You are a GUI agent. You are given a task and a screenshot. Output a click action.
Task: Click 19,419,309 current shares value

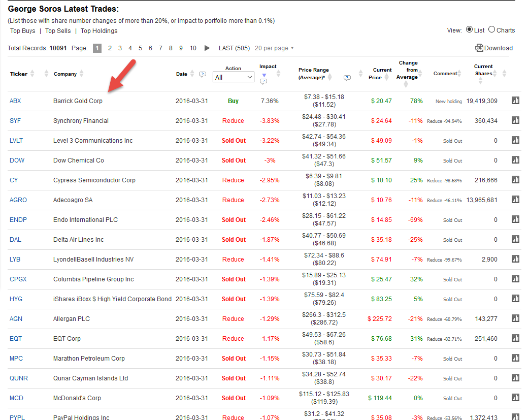pos(481,101)
